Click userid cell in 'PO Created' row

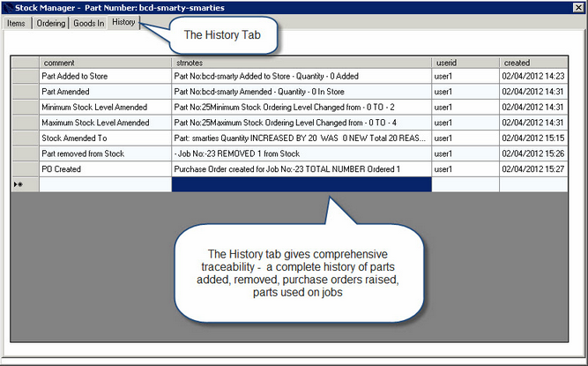465,169
